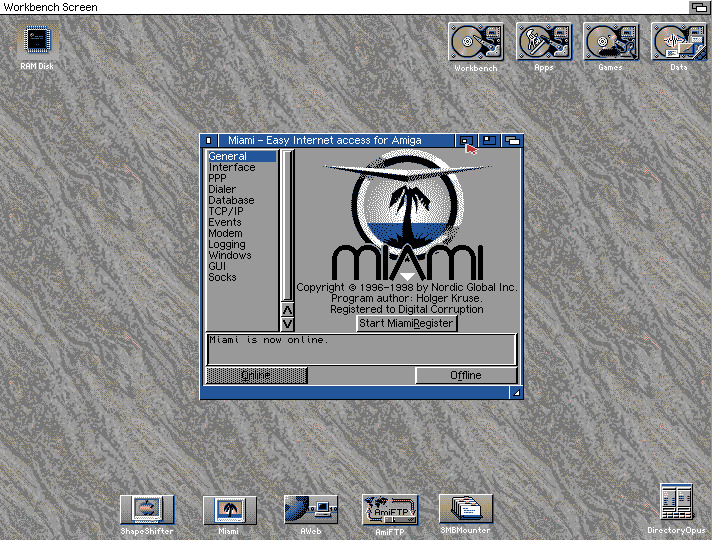Select General in the Miami list
This screenshot has width=712, height=540.
click(x=242, y=156)
